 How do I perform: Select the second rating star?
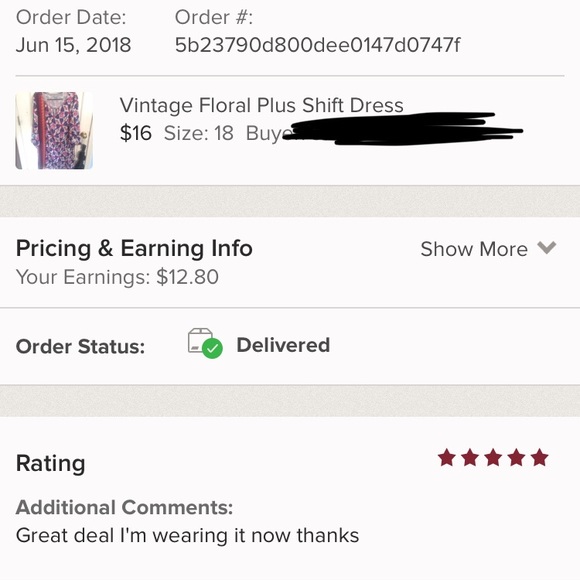[470, 458]
